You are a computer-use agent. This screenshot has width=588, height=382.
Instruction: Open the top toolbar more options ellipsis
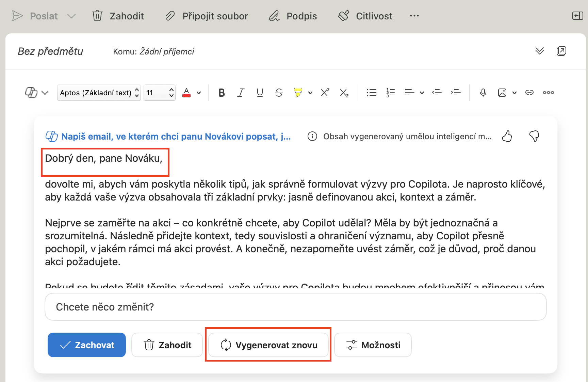click(414, 16)
